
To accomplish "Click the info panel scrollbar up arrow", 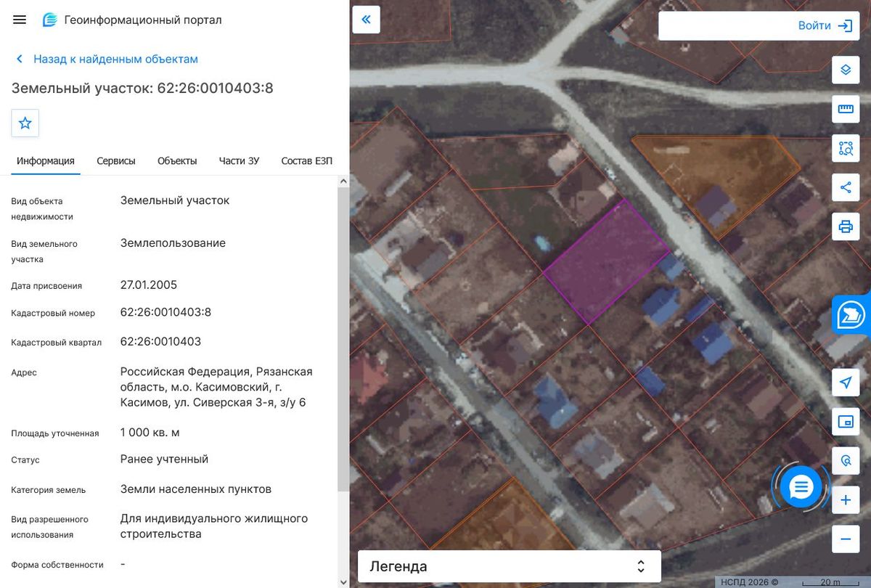I will click(343, 181).
